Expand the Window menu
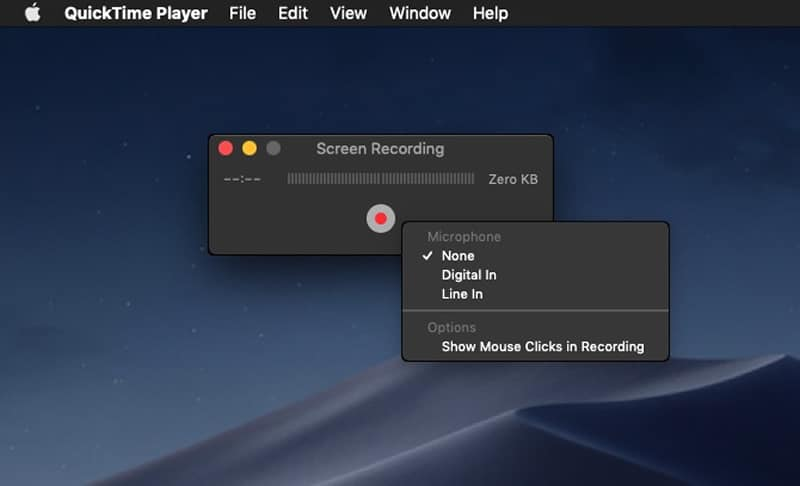This screenshot has height=486, width=800. pos(420,13)
